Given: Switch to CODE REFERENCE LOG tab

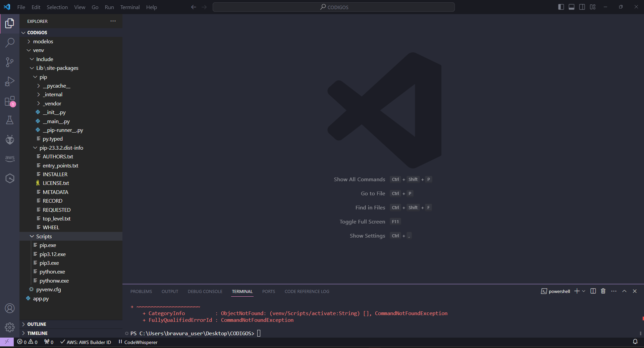Looking at the screenshot, I should coord(307,291).
